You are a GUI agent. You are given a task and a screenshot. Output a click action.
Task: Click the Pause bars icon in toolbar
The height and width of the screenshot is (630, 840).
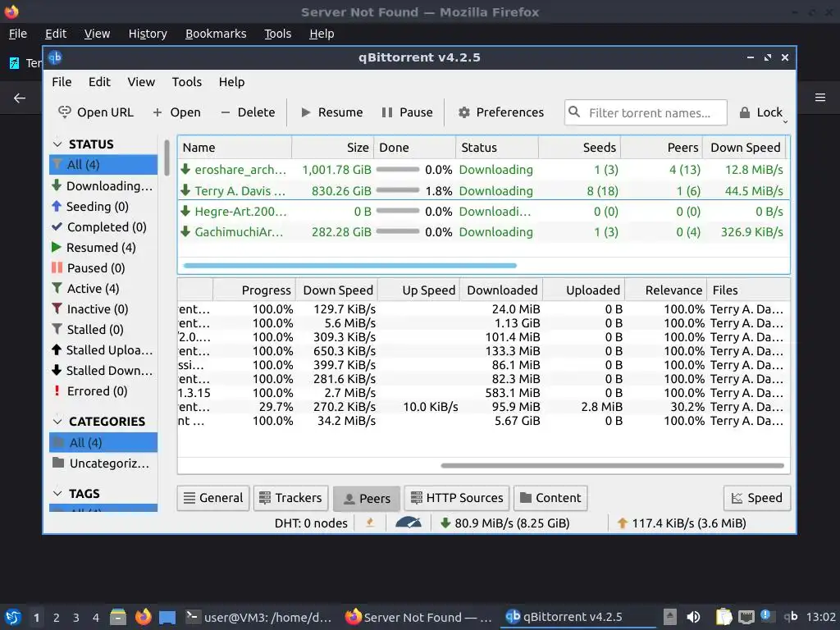[387, 112]
